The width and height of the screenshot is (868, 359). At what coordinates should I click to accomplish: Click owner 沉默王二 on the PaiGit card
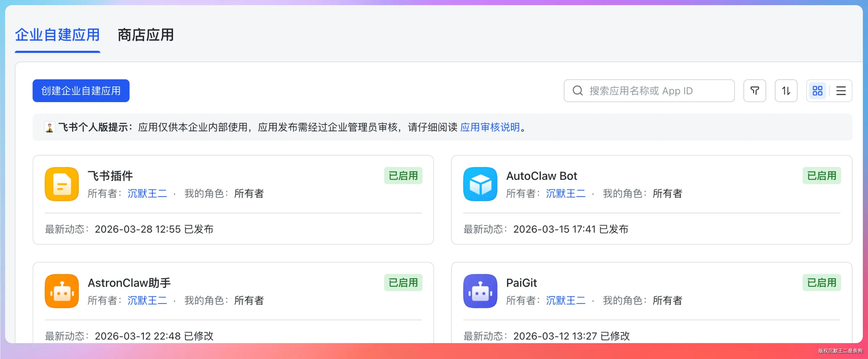566,300
